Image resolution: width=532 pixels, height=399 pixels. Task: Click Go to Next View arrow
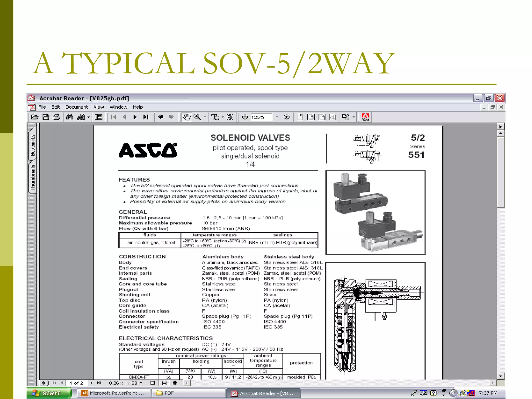[171, 117]
